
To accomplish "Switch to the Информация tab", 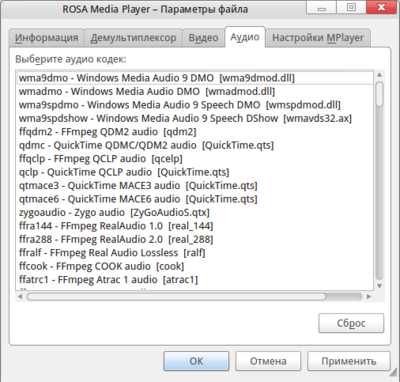I will (46, 38).
